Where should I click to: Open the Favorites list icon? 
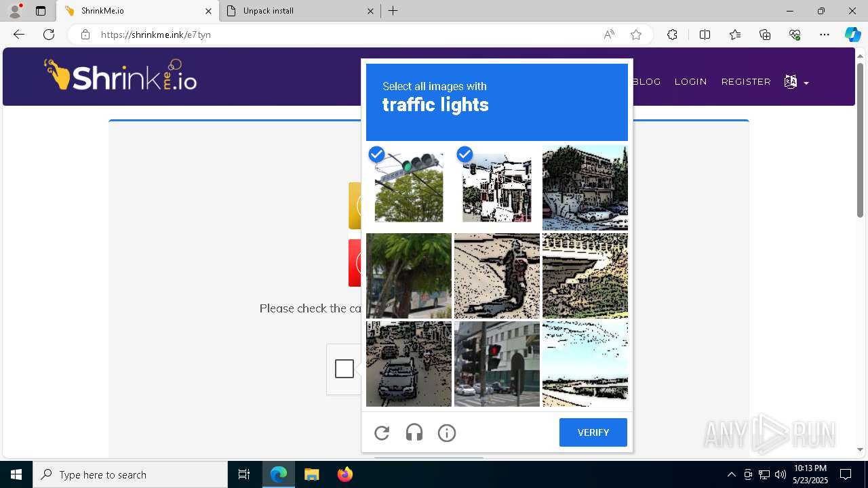pos(735,35)
